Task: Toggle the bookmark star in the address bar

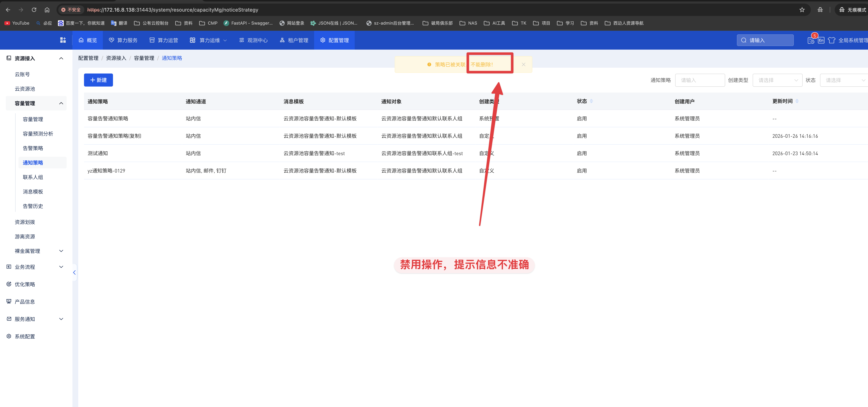Action: tap(802, 10)
